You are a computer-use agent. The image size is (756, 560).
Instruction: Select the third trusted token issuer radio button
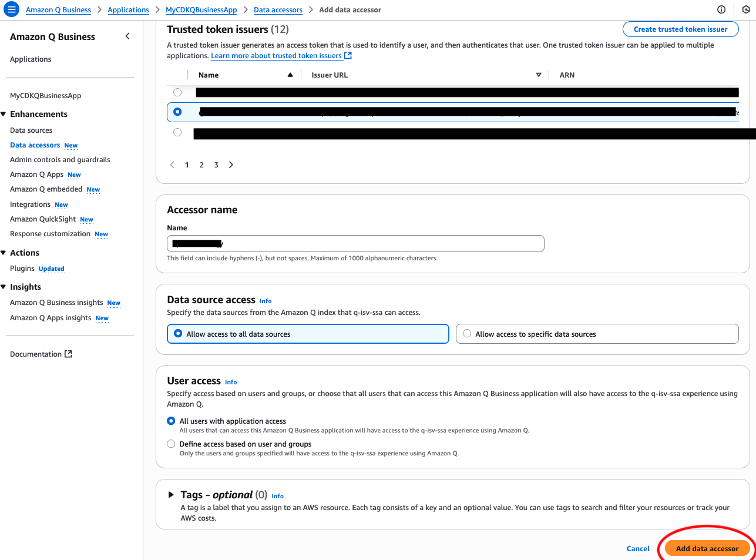pos(177,132)
